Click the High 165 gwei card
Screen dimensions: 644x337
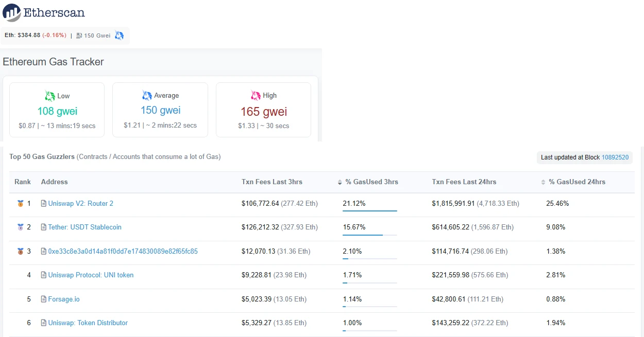point(263,110)
